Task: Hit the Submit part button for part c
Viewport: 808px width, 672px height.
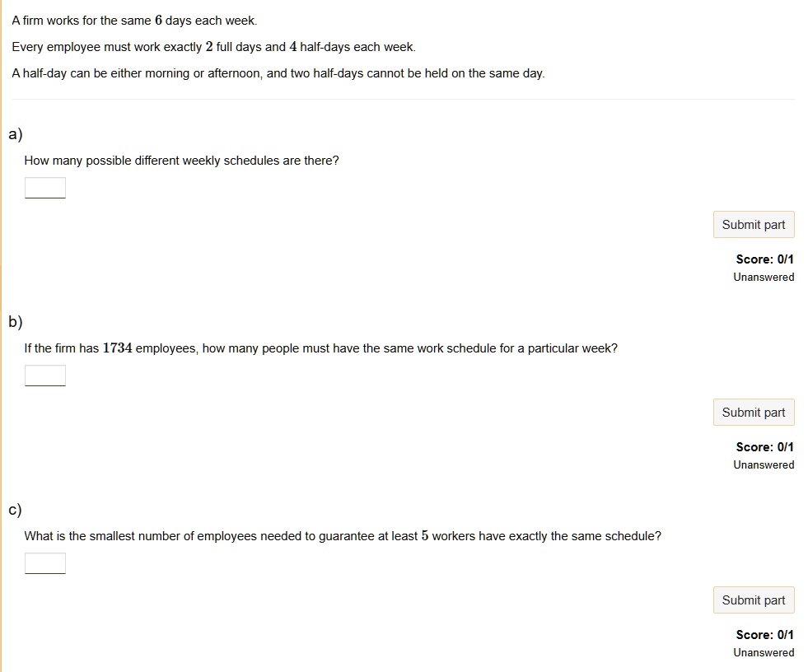Action: [x=753, y=600]
